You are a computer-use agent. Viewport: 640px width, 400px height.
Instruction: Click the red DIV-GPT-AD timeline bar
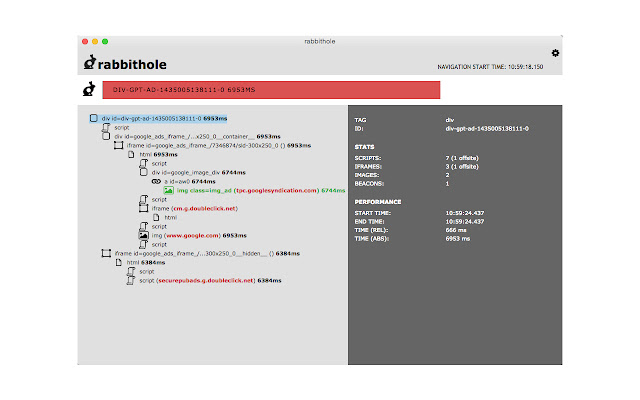click(270, 90)
